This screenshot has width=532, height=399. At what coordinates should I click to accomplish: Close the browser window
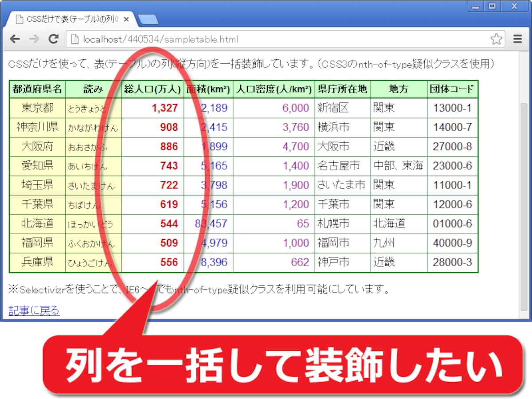pos(514,6)
